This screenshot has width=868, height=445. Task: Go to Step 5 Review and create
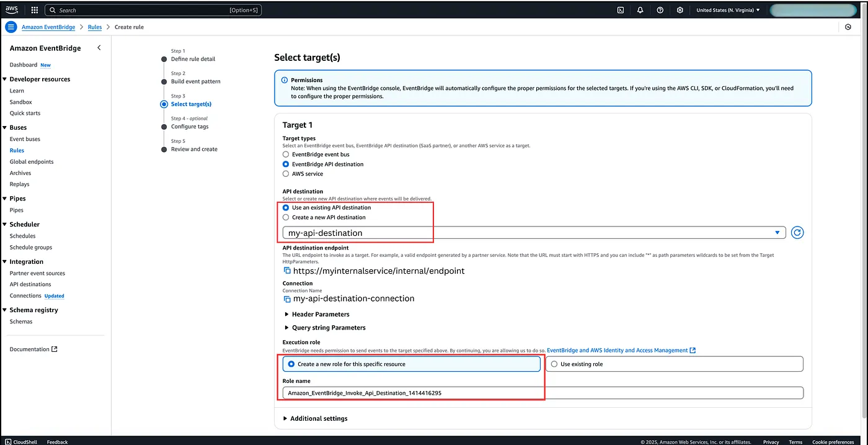coord(194,149)
